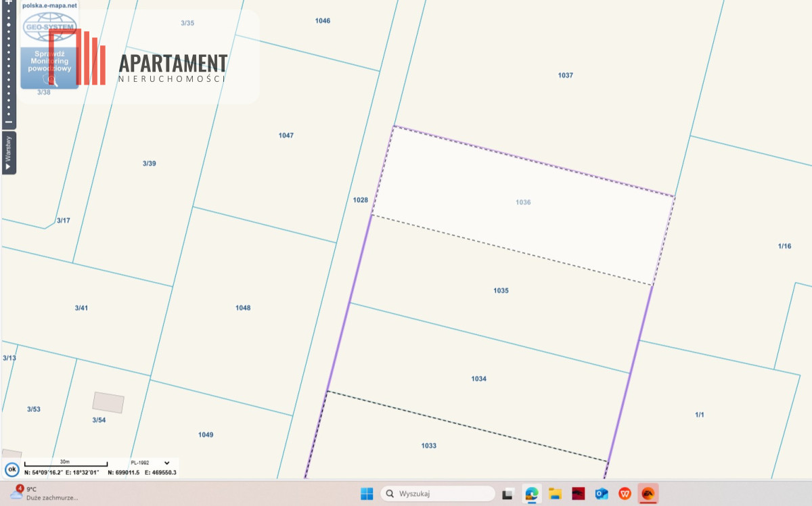Viewport: 812px width, 506px height.
Task: Zoom out with the minus button
Action: [x=9, y=122]
